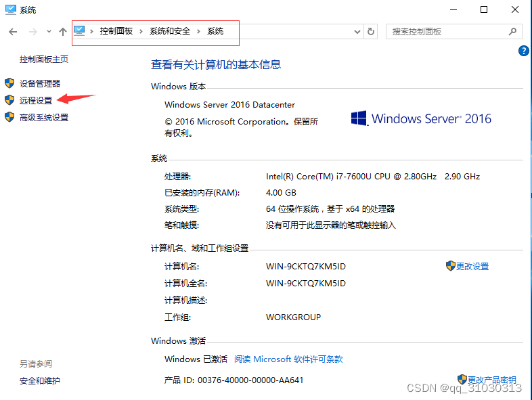Image resolution: width=532 pixels, height=400 pixels.
Task: Open 高级系统设置 from the sidebar
Action: [x=44, y=117]
